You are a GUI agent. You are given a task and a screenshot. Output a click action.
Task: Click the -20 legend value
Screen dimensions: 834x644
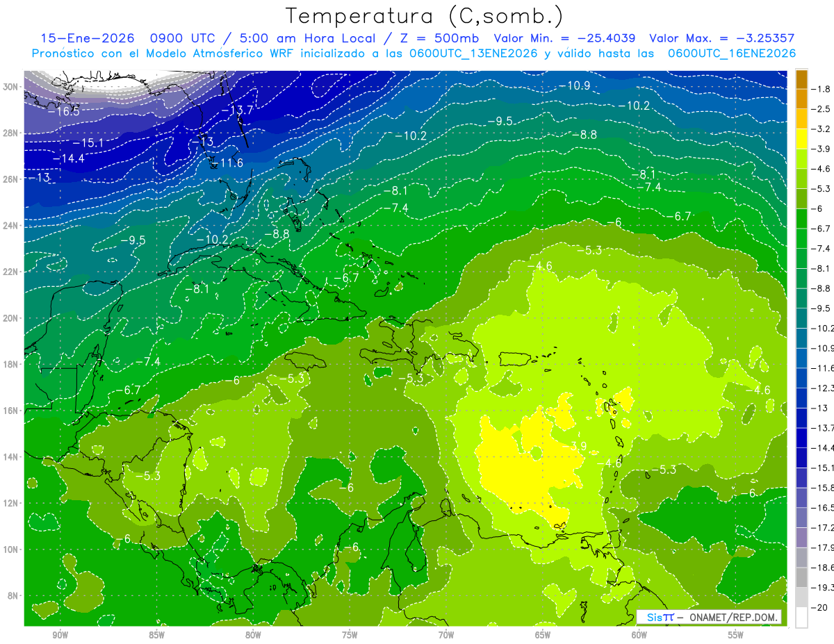[821, 608]
